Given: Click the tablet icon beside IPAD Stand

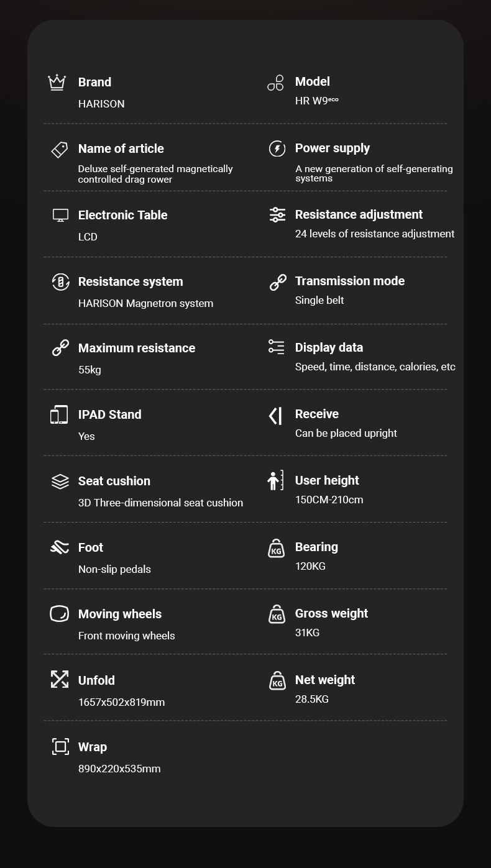Looking at the screenshot, I should (59, 414).
